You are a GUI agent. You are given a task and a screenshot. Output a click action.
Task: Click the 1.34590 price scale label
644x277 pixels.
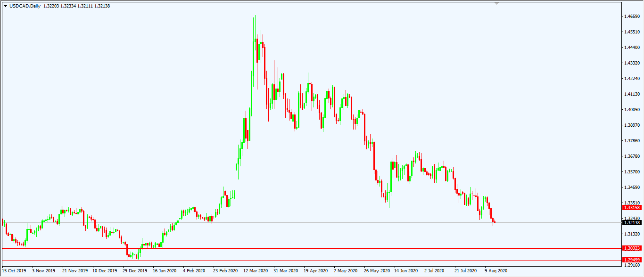tap(632, 187)
